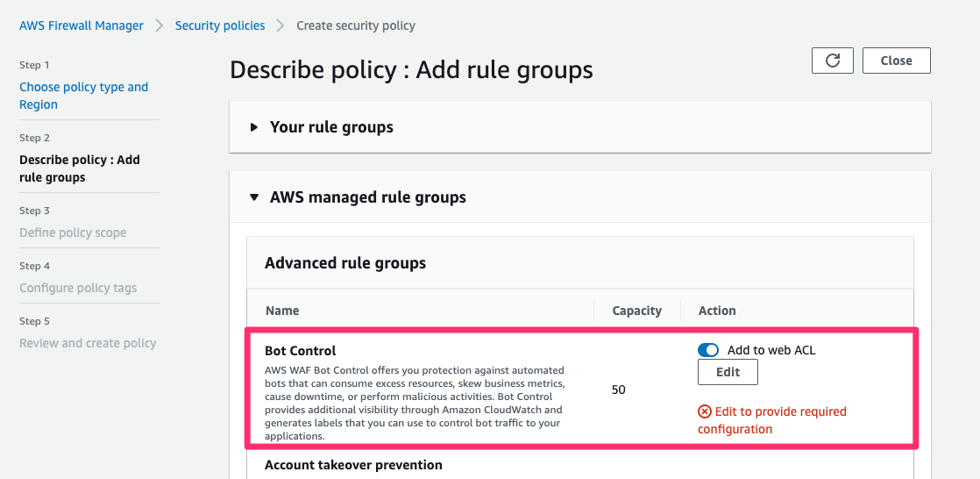Image resolution: width=980 pixels, height=479 pixels.
Task: Select Review and create policy step
Action: click(x=88, y=343)
